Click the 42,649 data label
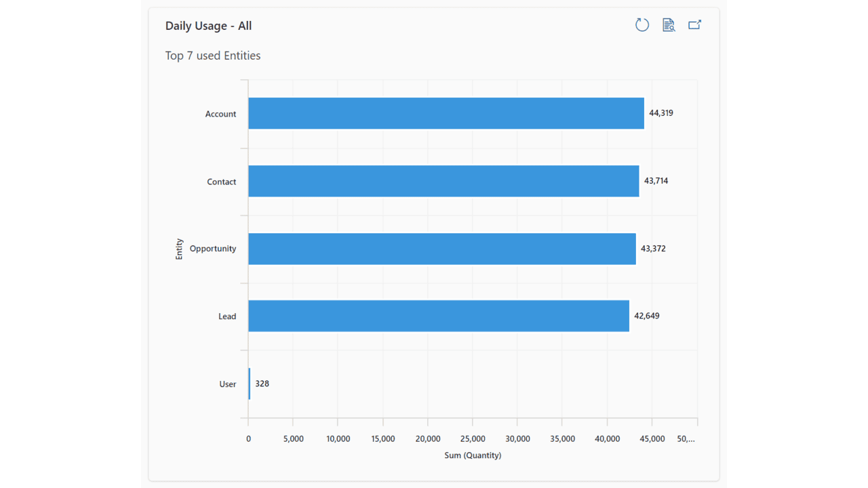 coord(646,316)
